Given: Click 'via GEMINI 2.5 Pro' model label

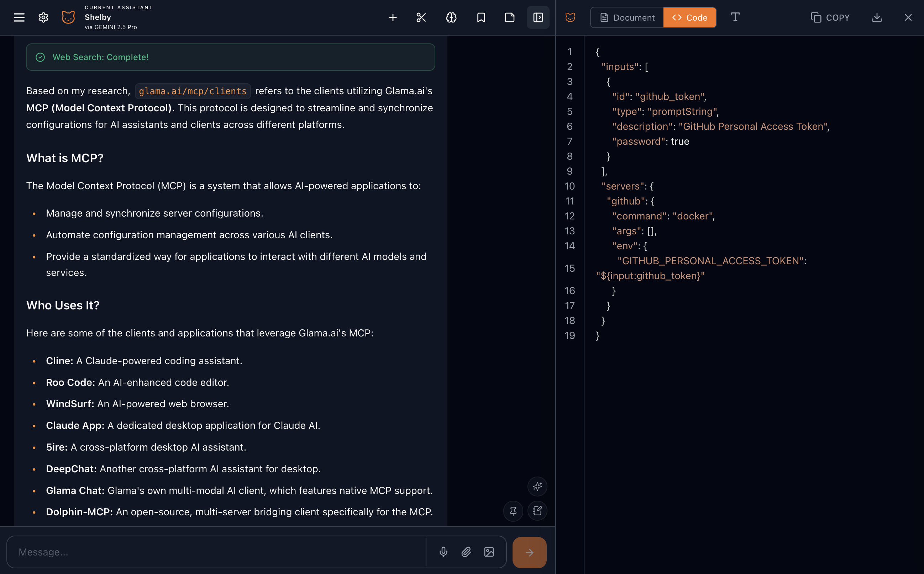Looking at the screenshot, I should [x=111, y=27].
